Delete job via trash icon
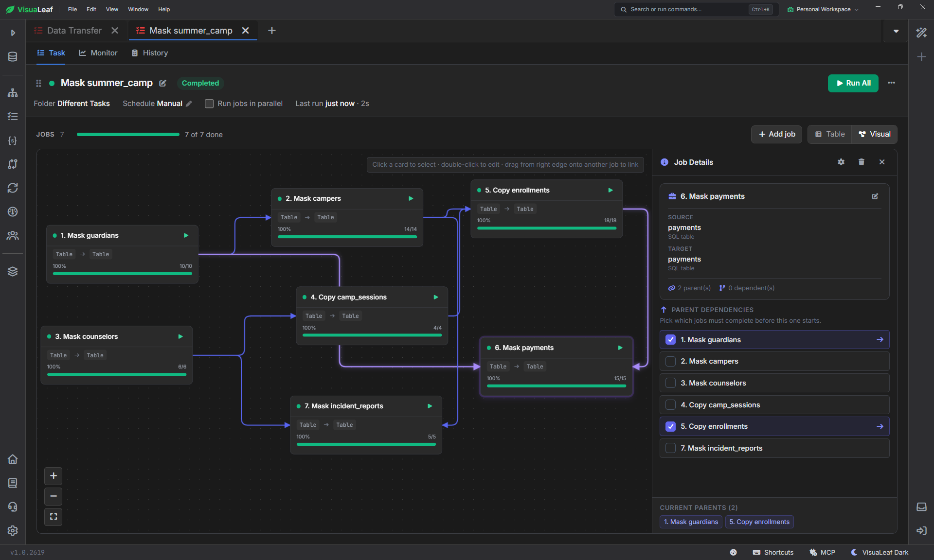The image size is (934, 560). [x=862, y=162]
